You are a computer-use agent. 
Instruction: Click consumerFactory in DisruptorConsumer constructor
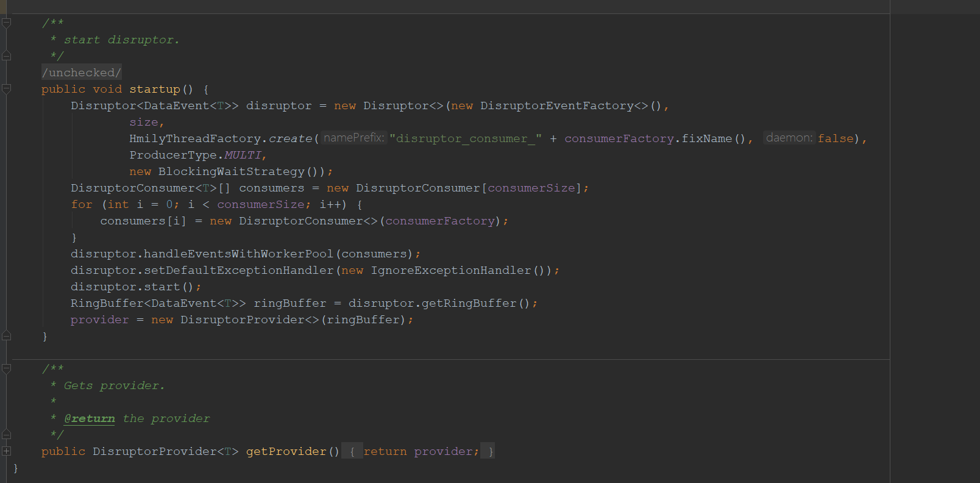pos(440,221)
